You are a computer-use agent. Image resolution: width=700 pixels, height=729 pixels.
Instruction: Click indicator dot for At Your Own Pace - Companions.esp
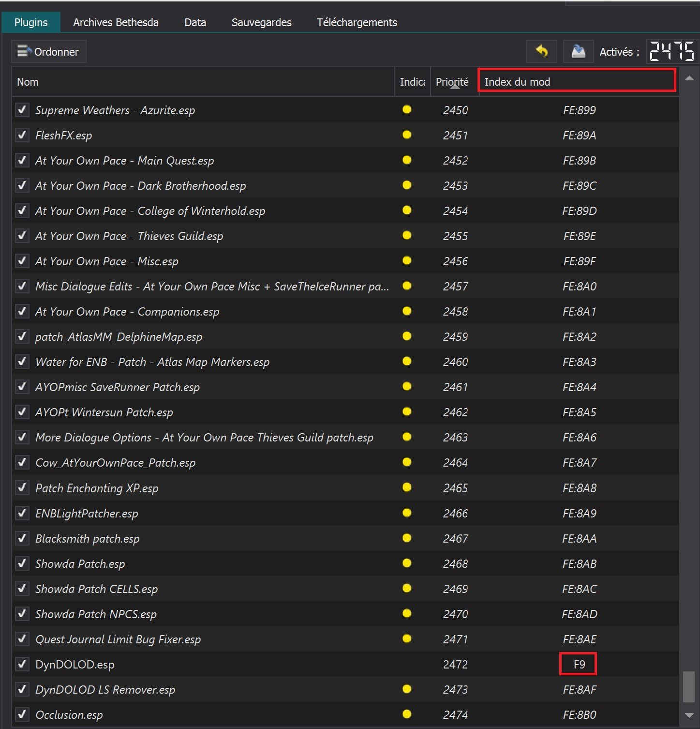(x=407, y=311)
